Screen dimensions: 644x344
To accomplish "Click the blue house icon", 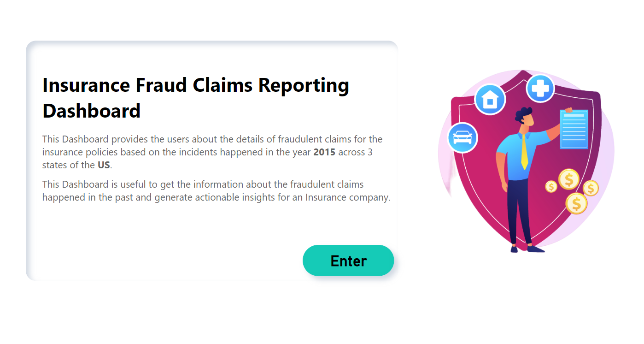I will (490, 99).
